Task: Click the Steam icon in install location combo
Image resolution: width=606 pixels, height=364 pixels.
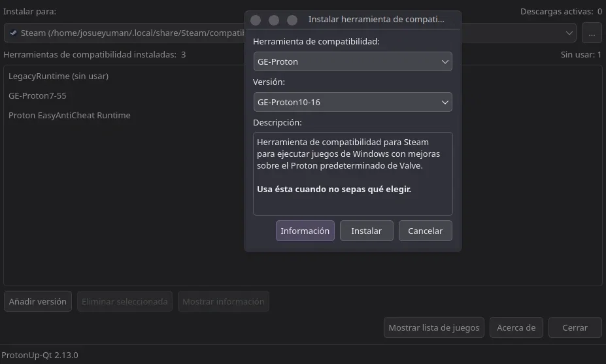Action: pyautogui.click(x=13, y=33)
